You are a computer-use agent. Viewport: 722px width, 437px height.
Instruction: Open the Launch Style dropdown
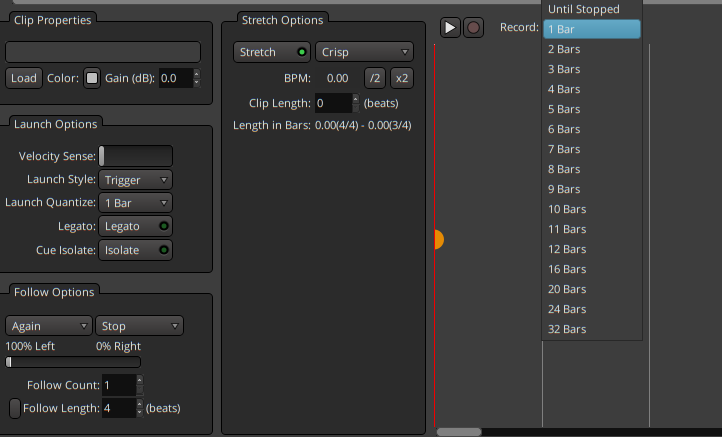[x=135, y=180]
